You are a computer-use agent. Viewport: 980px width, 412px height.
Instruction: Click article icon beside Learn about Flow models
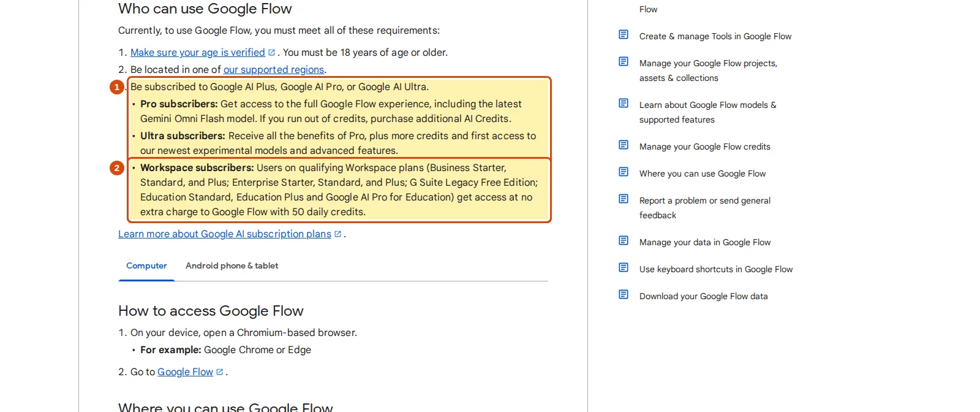coord(624,103)
